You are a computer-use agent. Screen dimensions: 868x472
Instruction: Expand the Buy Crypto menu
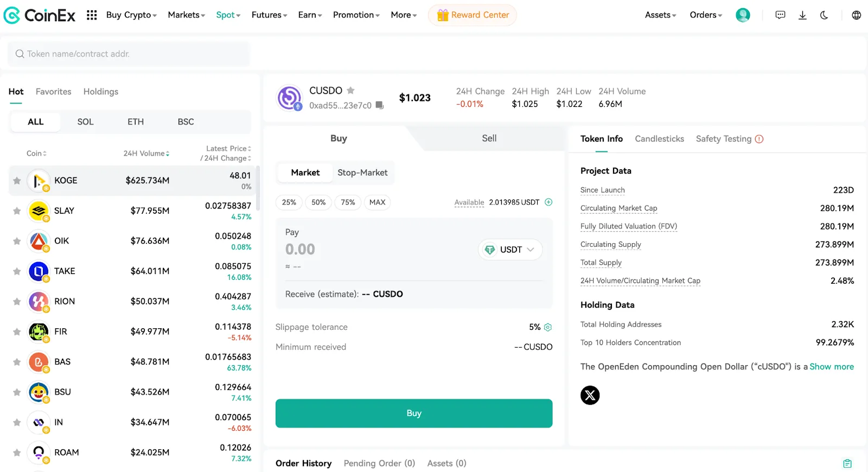pyautogui.click(x=131, y=15)
